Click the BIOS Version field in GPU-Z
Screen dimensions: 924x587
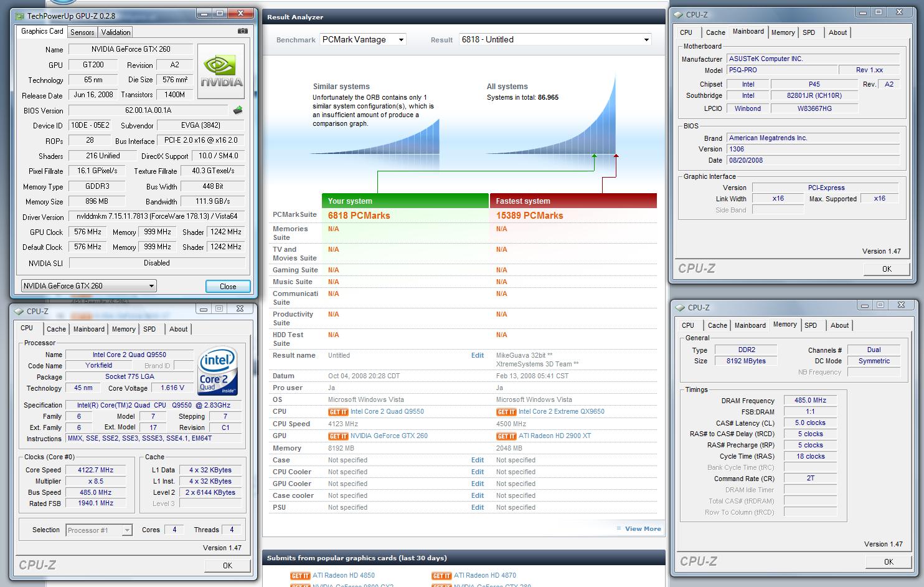click(x=148, y=110)
